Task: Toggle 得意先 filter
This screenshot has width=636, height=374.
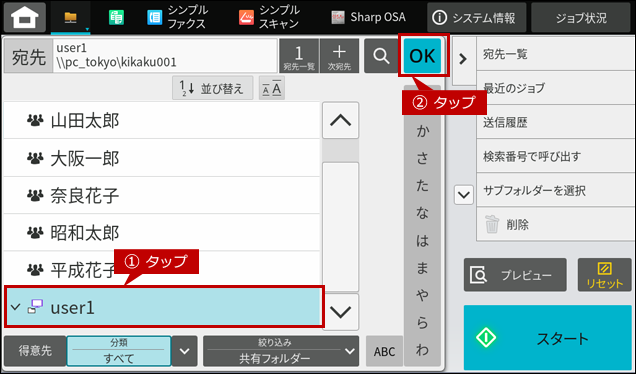Action: [35, 350]
